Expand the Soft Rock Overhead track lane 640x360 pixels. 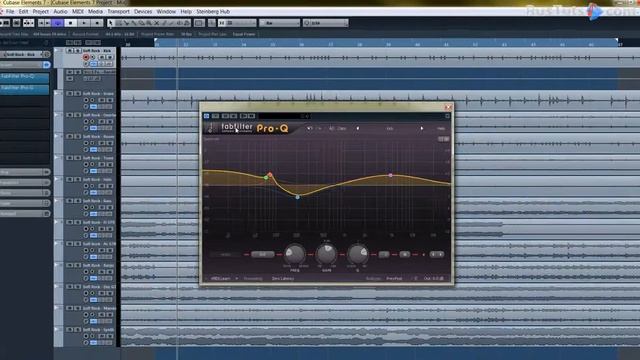[x=56, y=115]
